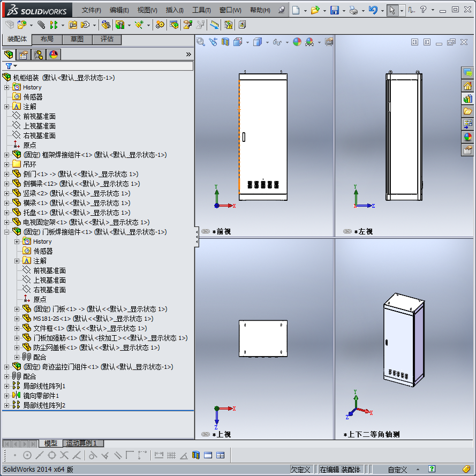Switch to Four View layout
476x476 pixels.
pos(221,455)
